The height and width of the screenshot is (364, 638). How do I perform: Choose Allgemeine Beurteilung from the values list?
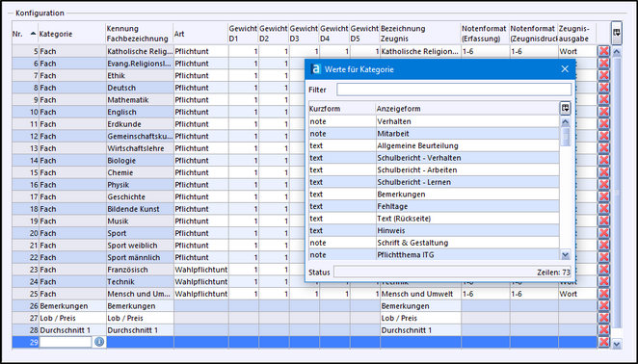tap(417, 145)
